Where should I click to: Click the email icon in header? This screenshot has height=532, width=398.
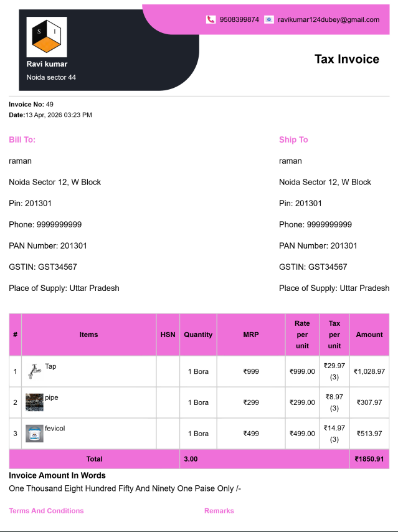[268, 19]
